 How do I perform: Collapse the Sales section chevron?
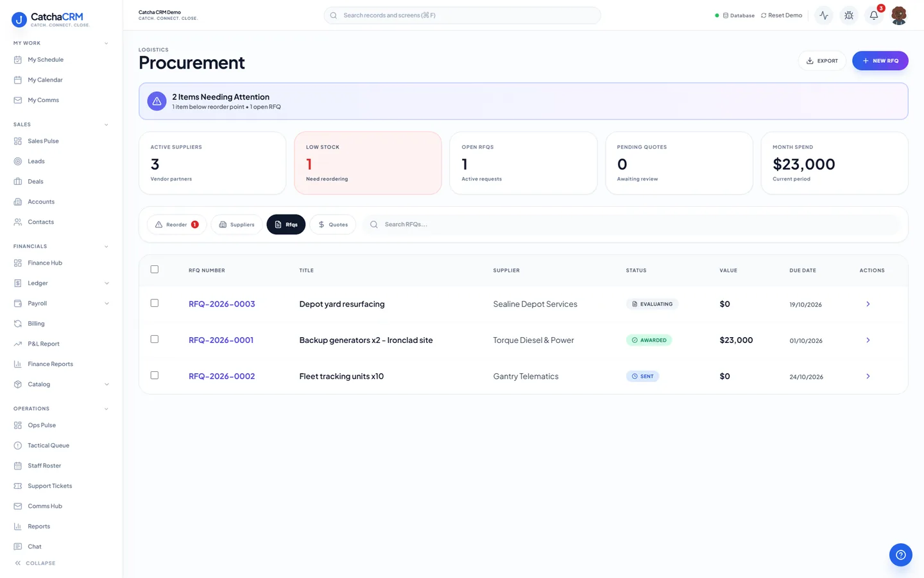coord(107,125)
